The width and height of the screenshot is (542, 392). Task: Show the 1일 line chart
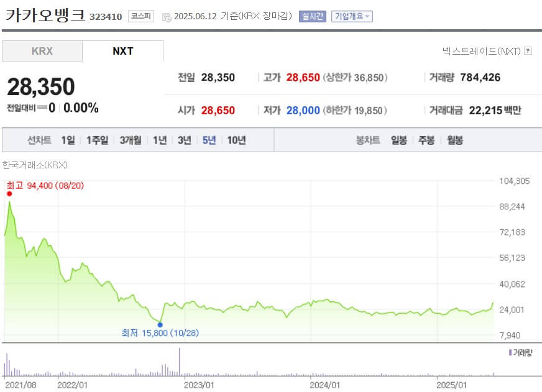(68, 140)
